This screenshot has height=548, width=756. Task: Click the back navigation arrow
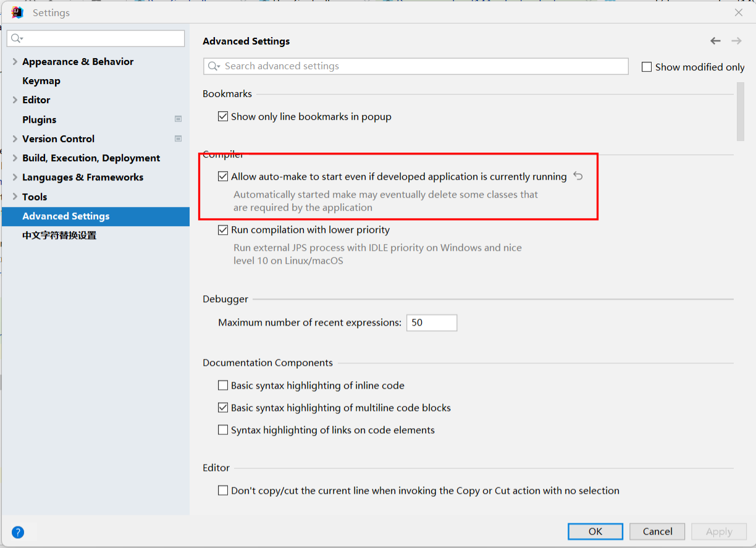coord(715,41)
